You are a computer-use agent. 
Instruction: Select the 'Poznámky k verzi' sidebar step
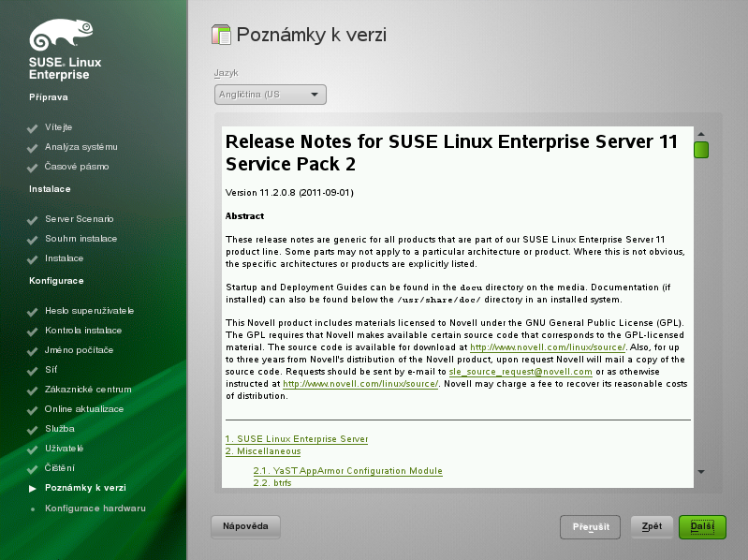85,488
